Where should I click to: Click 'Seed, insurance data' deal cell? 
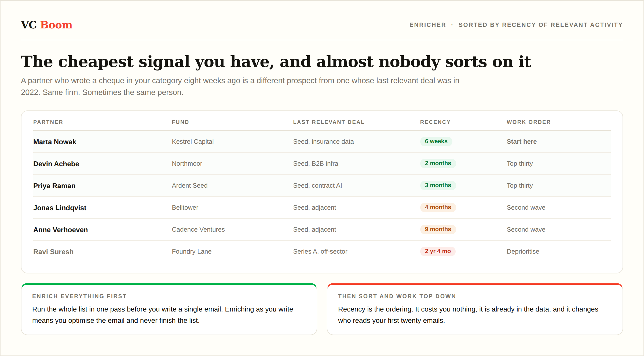(323, 142)
